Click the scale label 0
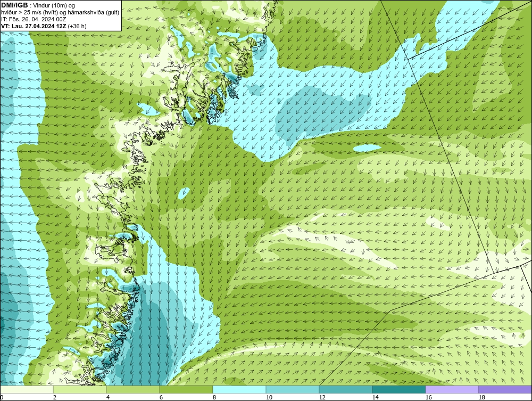This screenshot has width=532, height=401. pos(2,397)
